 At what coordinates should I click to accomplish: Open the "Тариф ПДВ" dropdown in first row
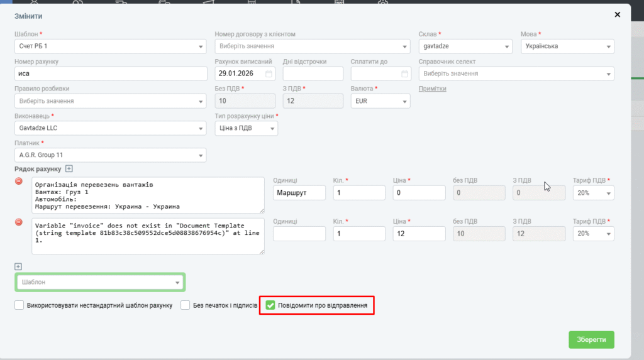(x=593, y=194)
